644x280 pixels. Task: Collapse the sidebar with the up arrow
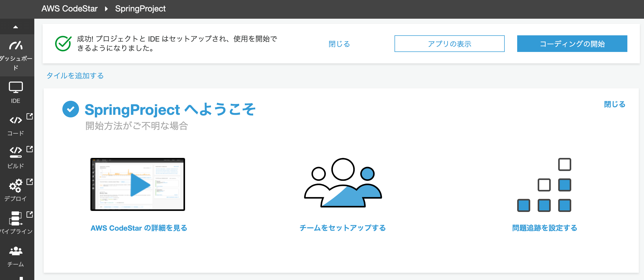(16, 27)
